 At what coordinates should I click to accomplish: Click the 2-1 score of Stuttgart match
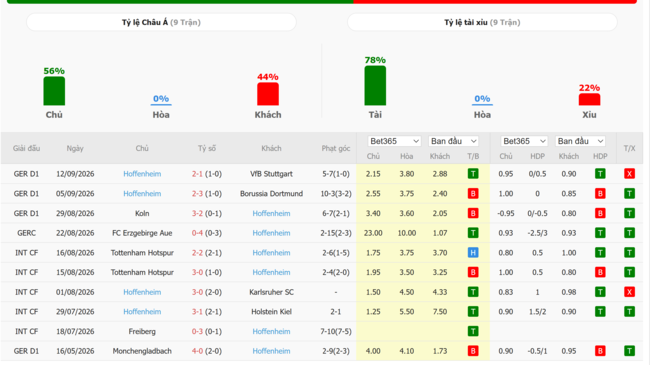[x=197, y=174]
